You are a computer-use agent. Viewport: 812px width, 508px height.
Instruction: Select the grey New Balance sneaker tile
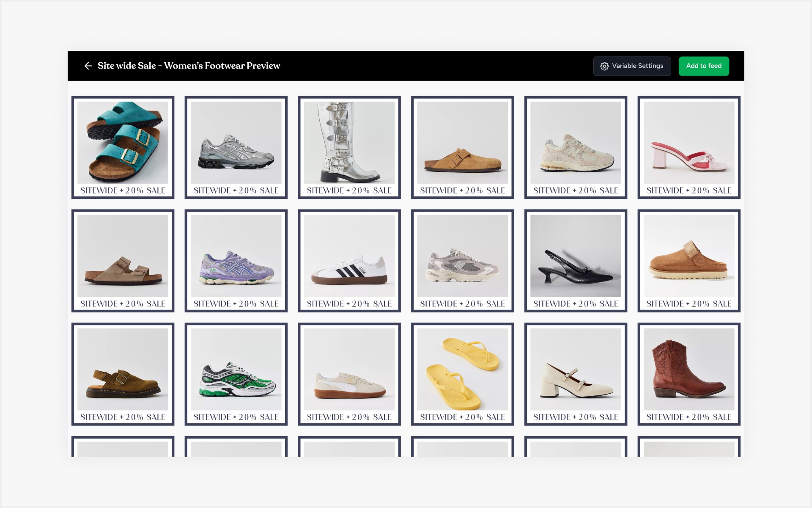[462, 256]
